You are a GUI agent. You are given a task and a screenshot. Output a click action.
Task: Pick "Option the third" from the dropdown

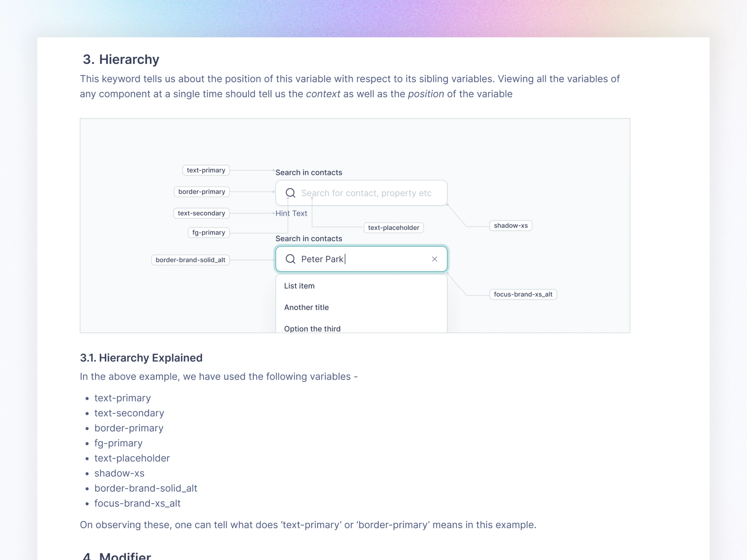pos(312,329)
